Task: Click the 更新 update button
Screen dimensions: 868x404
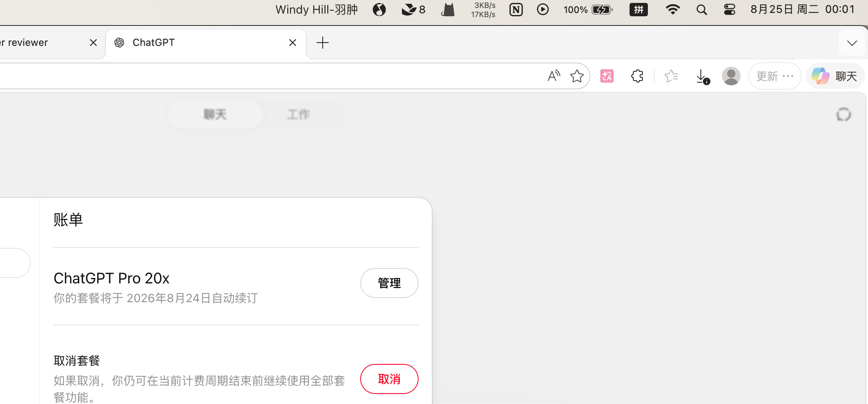Action: (775, 76)
